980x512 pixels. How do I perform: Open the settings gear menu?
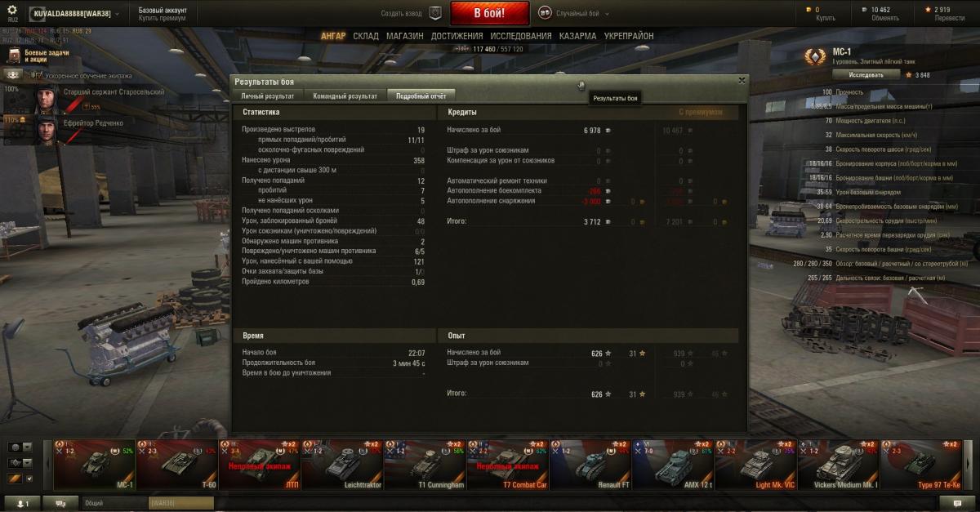(x=12, y=11)
